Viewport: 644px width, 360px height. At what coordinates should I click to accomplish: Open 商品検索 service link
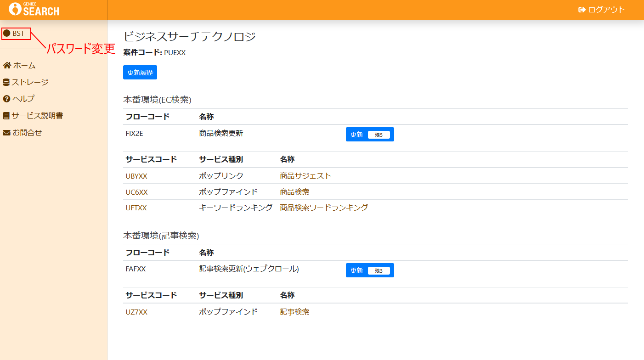coord(294,192)
